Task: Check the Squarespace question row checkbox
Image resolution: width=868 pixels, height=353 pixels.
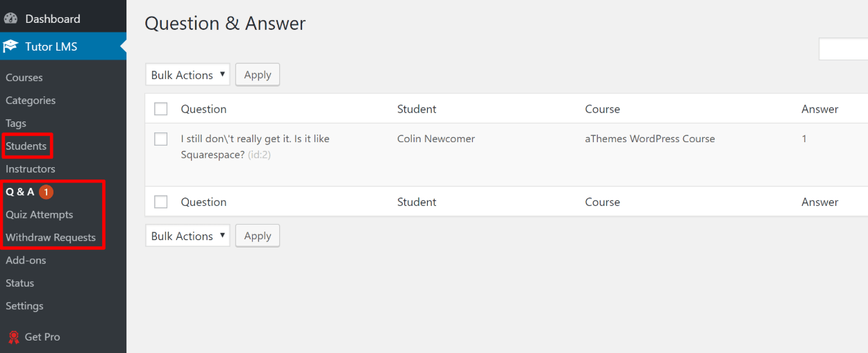Action: click(161, 139)
